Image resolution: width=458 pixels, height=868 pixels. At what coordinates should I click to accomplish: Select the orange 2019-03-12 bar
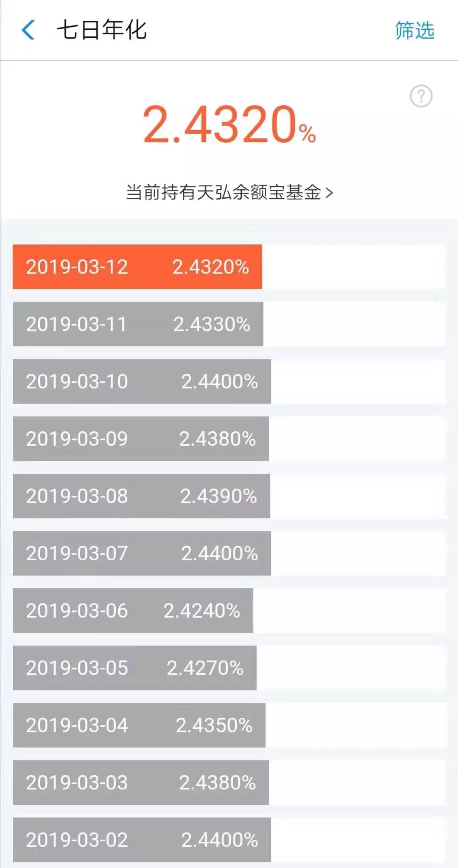(x=137, y=267)
